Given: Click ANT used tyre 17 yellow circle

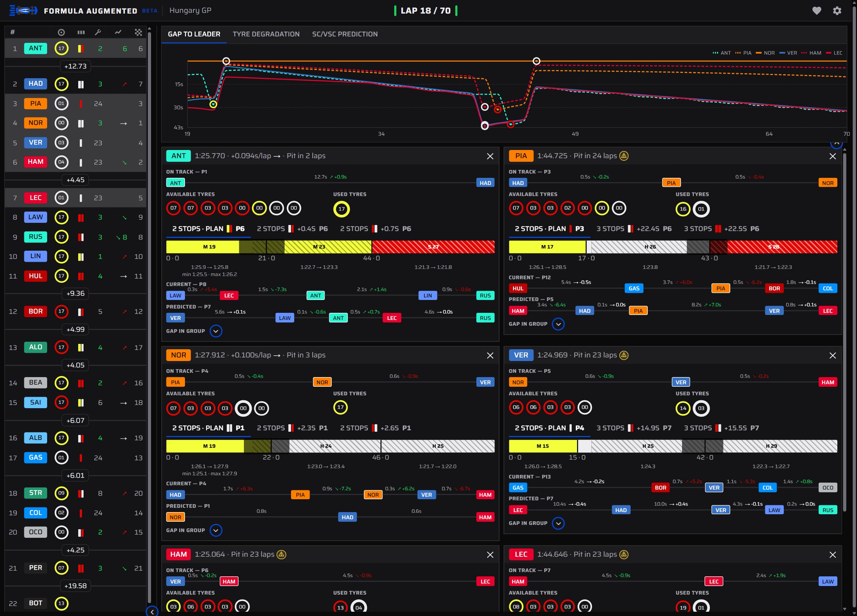Looking at the screenshot, I should point(341,209).
